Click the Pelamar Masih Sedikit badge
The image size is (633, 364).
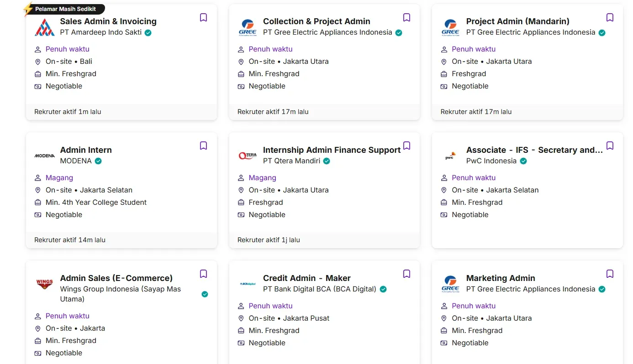tap(65, 9)
